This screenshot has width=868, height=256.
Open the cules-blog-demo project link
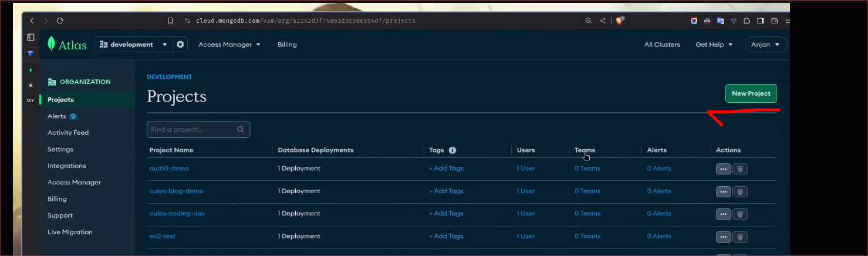click(177, 191)
